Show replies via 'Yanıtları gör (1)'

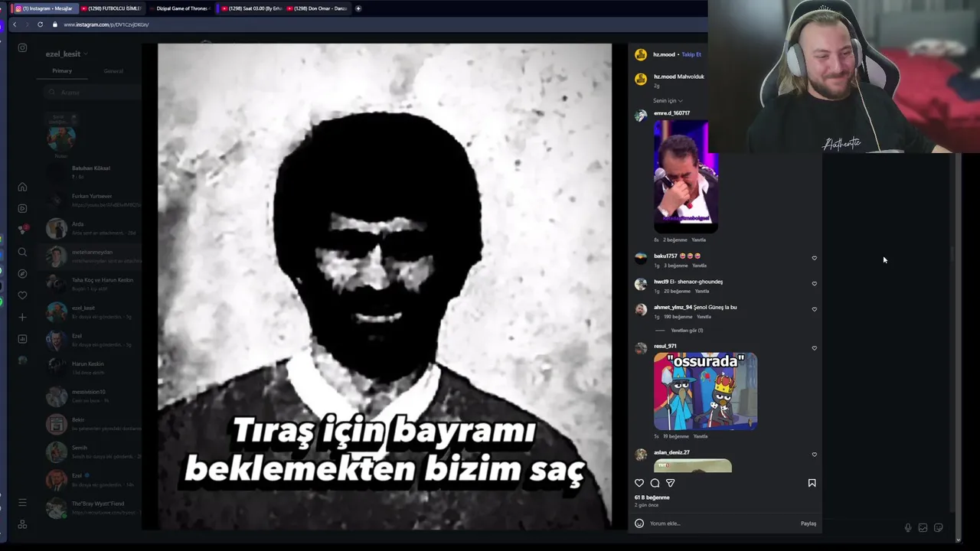coord(687,330)
